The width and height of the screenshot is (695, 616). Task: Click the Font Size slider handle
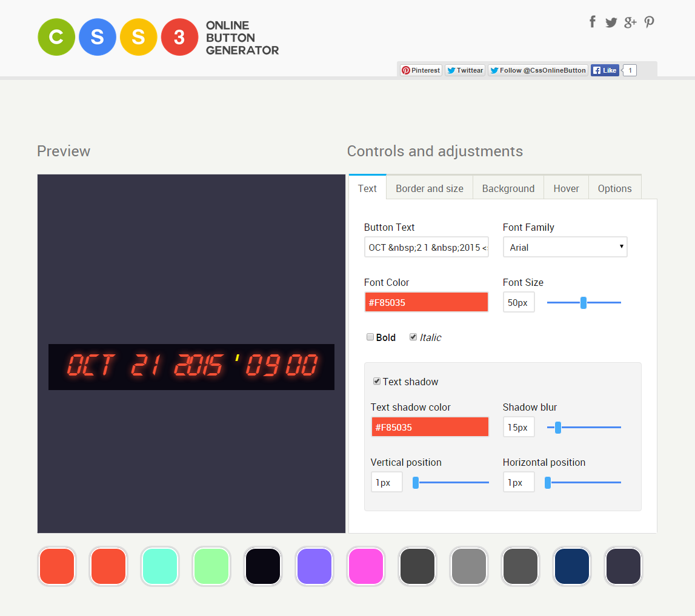point(584,303)
